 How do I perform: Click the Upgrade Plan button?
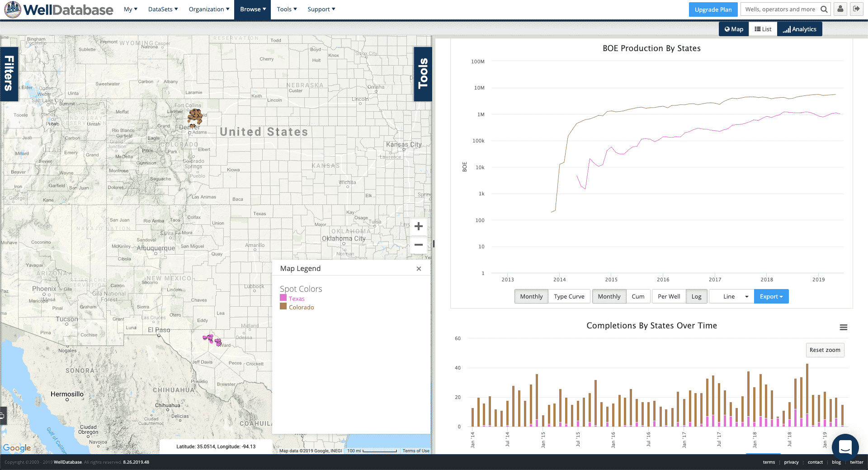pyautogui.click(x=713, y=9)
